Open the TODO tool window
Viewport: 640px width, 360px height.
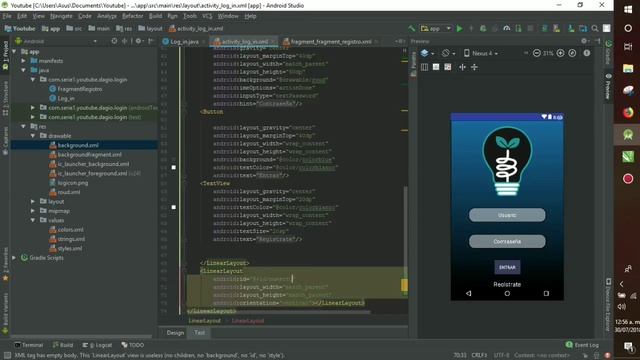pyautogui.click(x=133, y=345)
